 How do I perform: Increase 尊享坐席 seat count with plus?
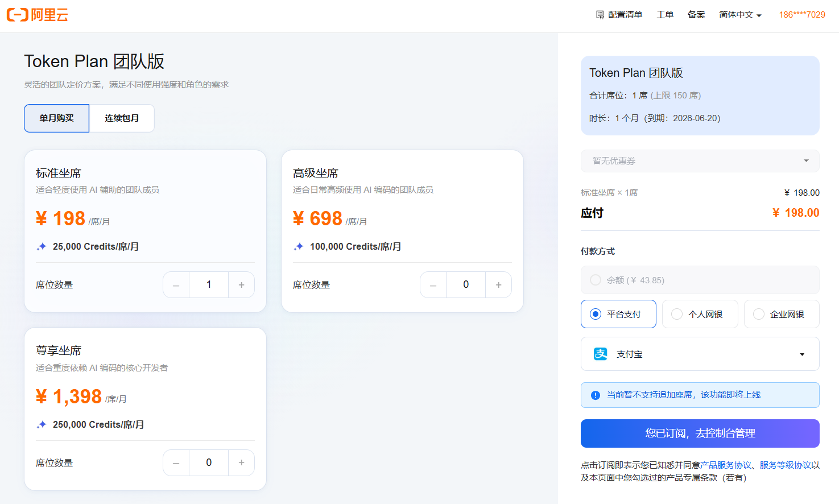pyautogui.click(x=242, y=463)
